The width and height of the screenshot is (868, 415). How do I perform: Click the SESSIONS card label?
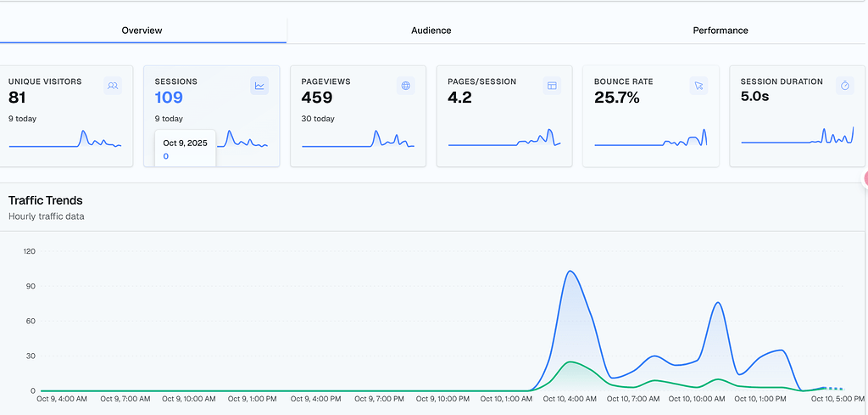coord(175,81)
